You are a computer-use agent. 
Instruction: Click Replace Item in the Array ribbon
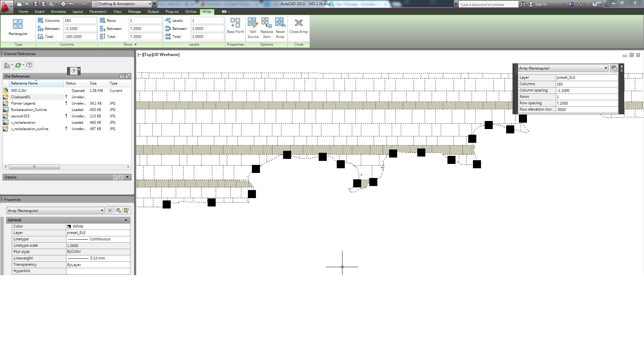point(267,27)
